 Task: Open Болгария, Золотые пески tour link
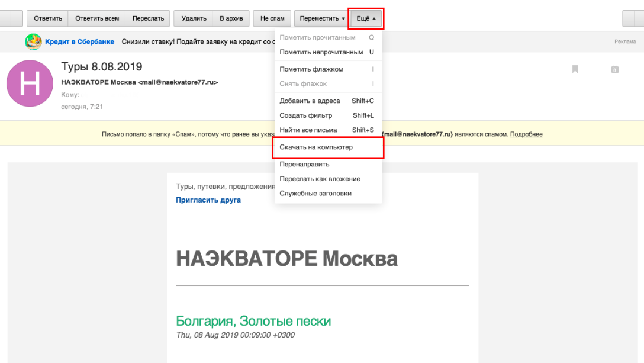[x=253, y=320]
